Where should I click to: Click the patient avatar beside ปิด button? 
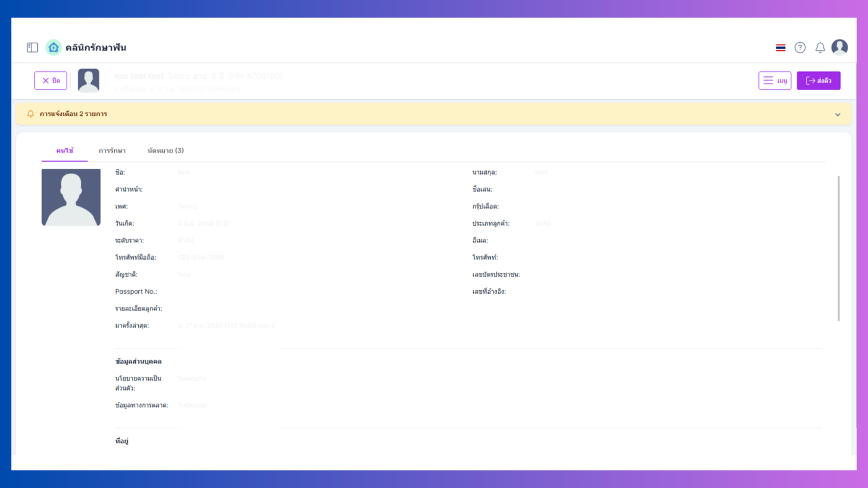(x=89, y=81)
